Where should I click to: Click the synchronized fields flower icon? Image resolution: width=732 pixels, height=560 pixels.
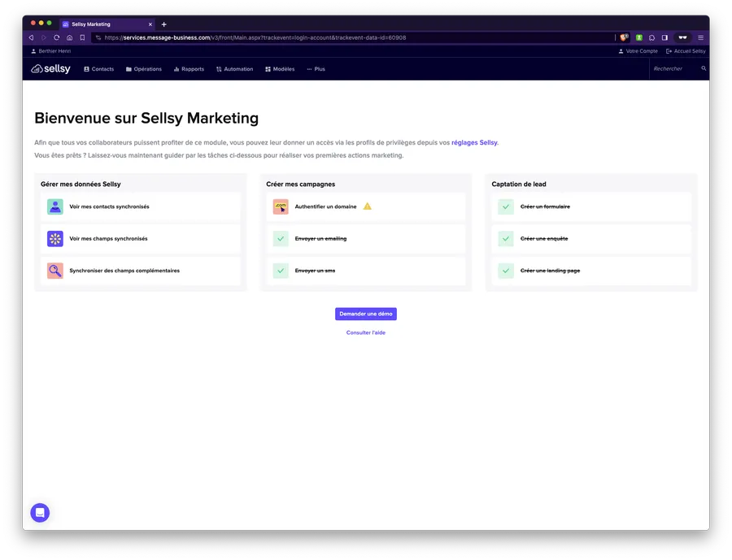tap(55, 238)
